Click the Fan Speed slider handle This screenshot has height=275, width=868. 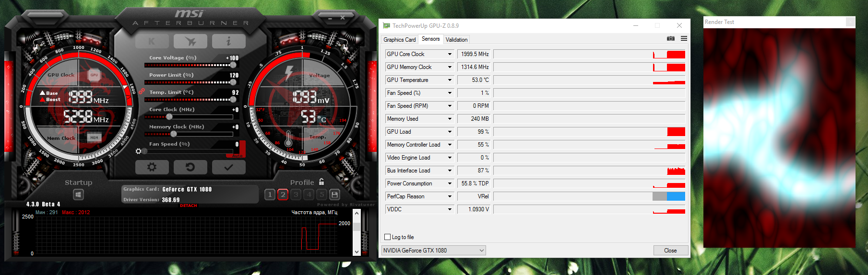(145, 151)
